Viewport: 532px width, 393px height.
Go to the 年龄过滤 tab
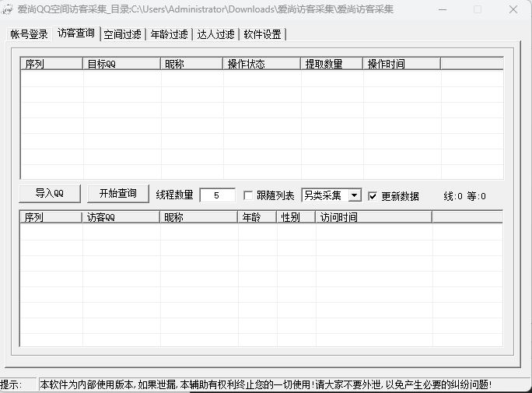coord(169,34)
